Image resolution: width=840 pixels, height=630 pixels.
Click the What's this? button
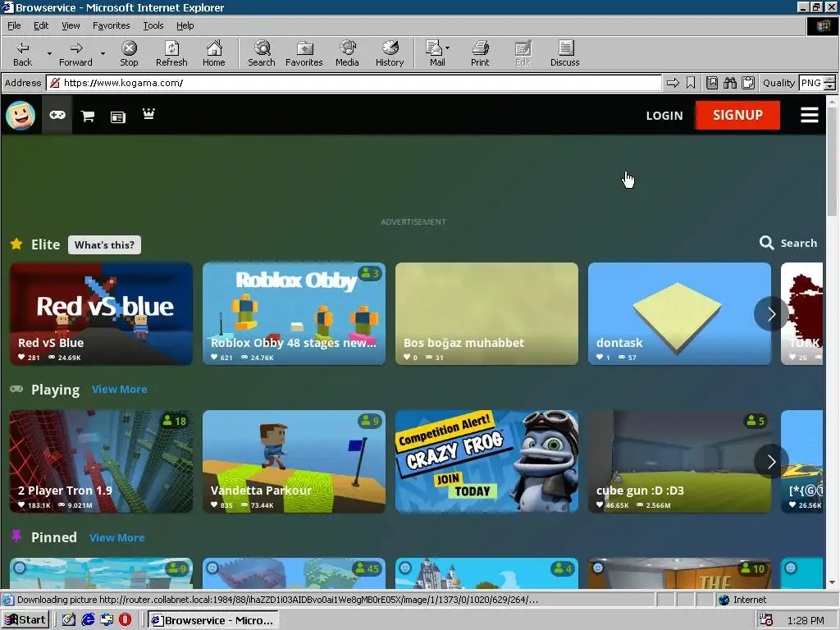coord(104,244)
